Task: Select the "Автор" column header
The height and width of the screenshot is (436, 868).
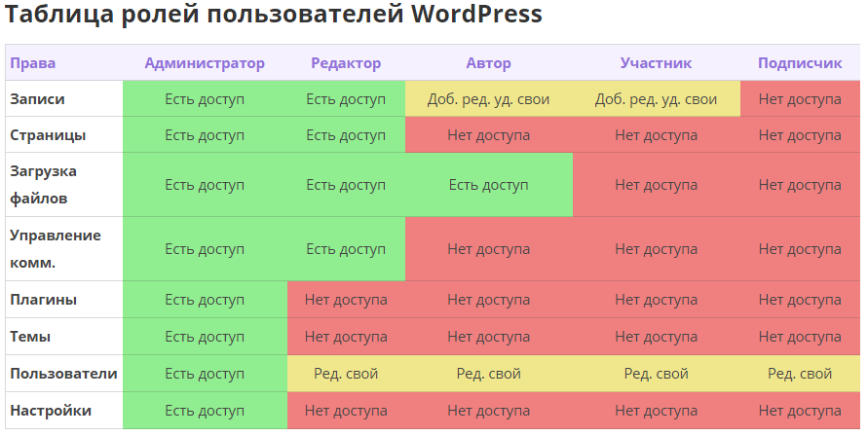Action: (x=489, y=63)
